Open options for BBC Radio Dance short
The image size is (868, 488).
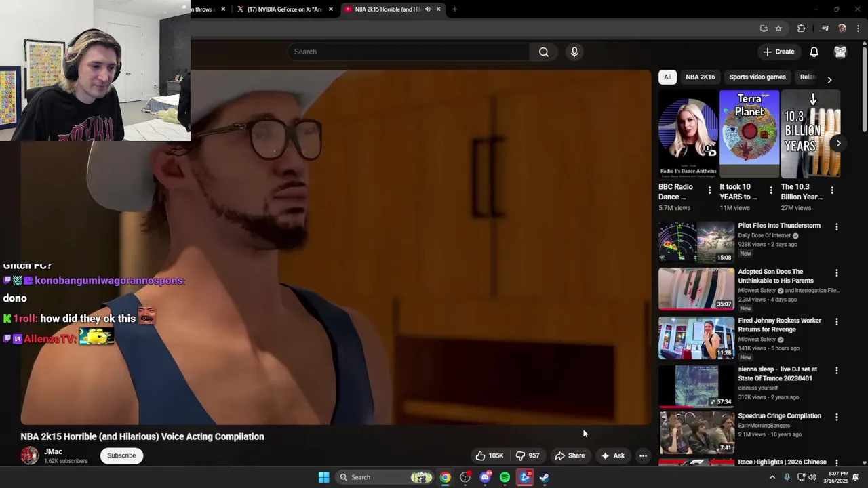(709, 190)
